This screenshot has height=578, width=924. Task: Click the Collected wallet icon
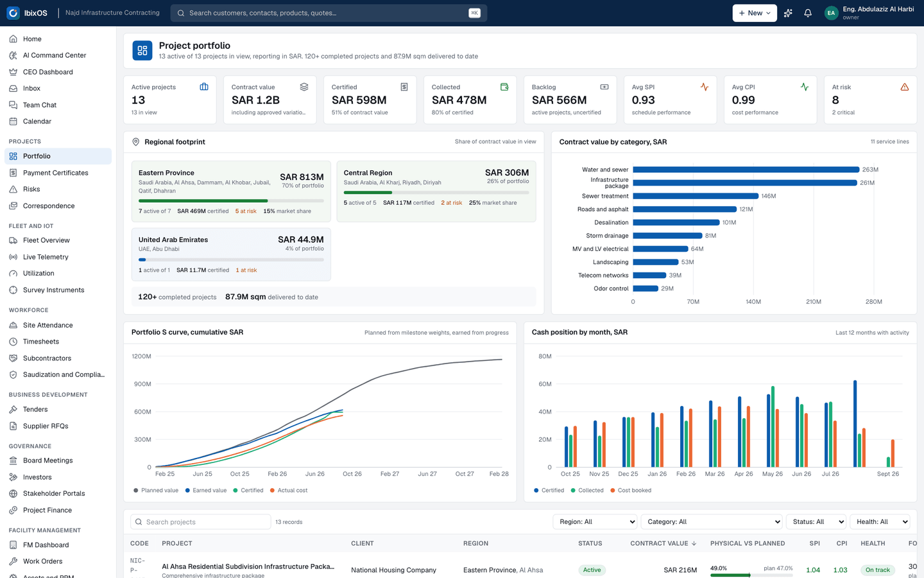coord(504,87)
